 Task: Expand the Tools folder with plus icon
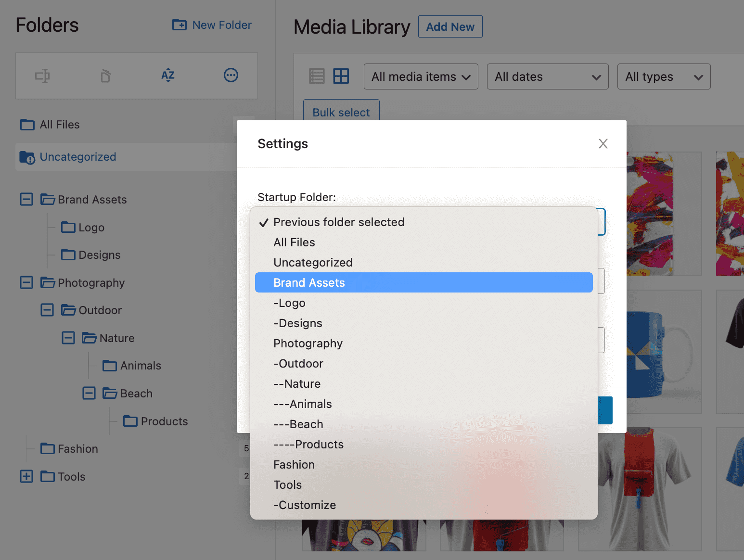click(26, 476)
